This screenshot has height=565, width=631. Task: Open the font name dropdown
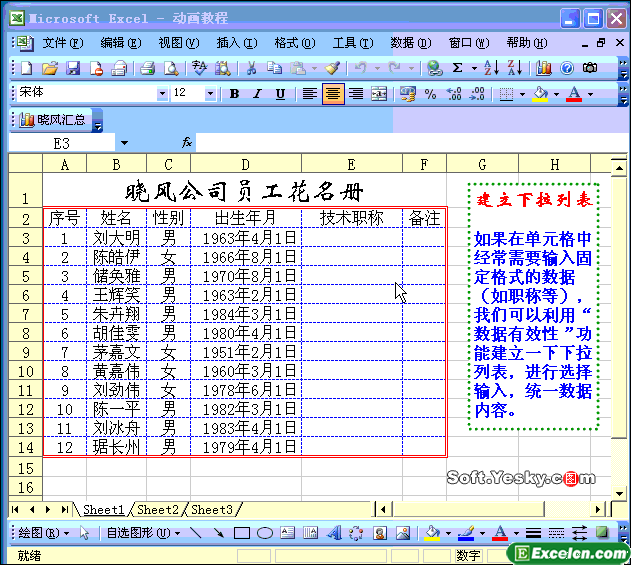pos(162,94)
